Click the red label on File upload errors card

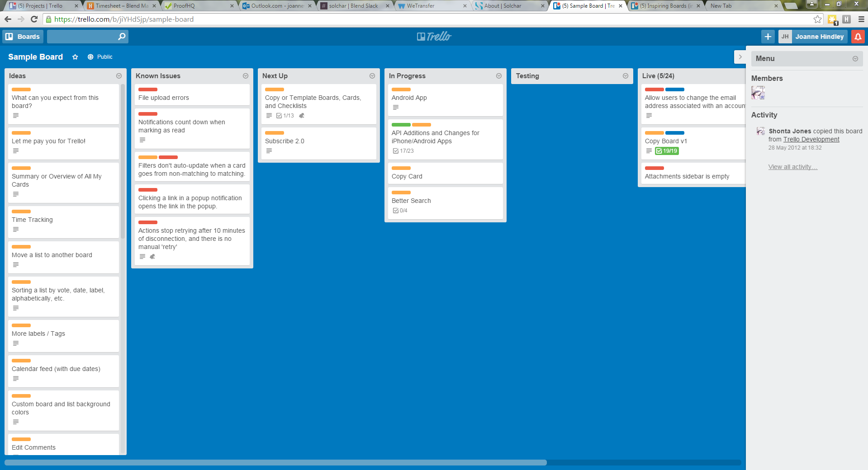pos(148,89)
